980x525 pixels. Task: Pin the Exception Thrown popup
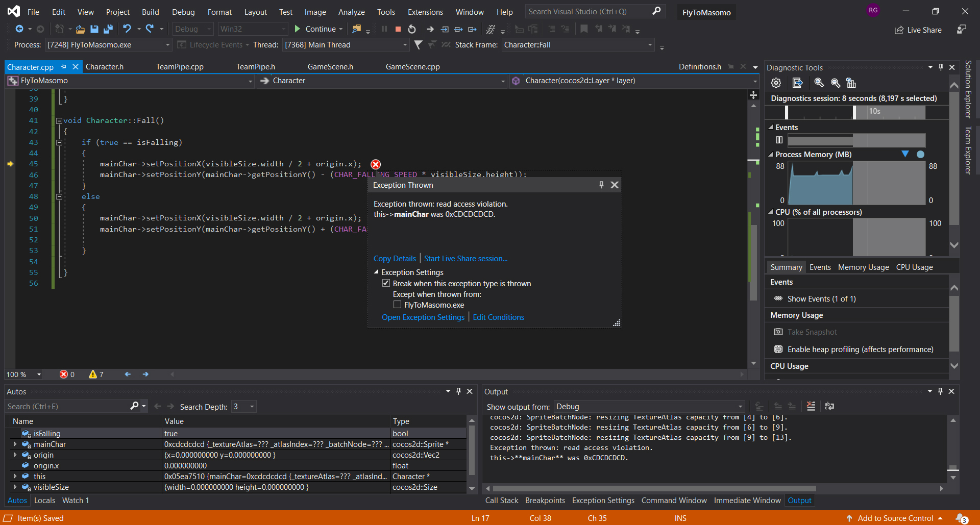click(601, 185)
